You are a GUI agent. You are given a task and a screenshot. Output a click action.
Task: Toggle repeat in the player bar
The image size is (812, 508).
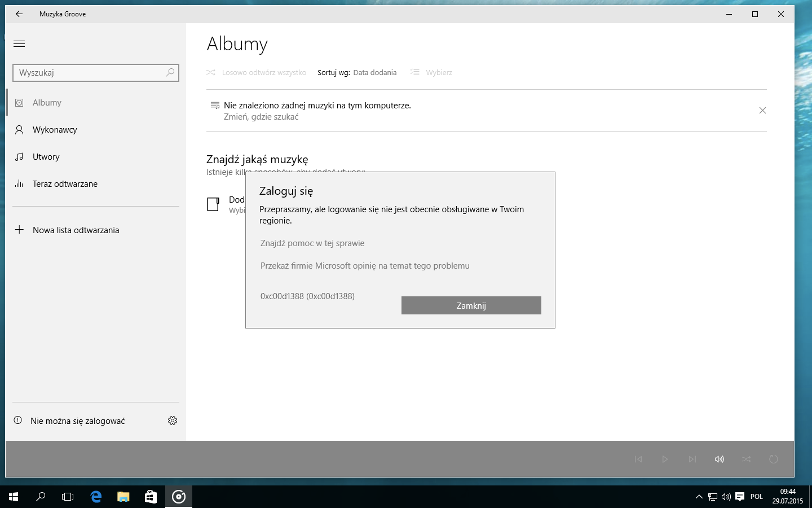click(x=774, y=459)
